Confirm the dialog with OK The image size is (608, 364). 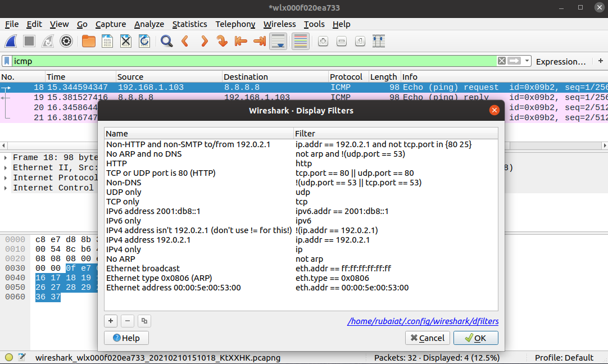(x=475, y=338)
